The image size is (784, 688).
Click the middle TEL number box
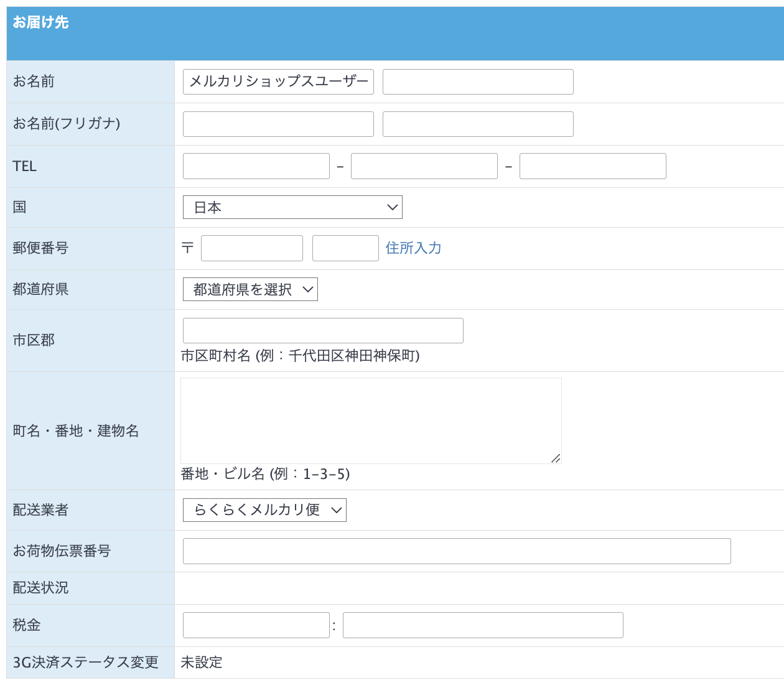[424, 166]
